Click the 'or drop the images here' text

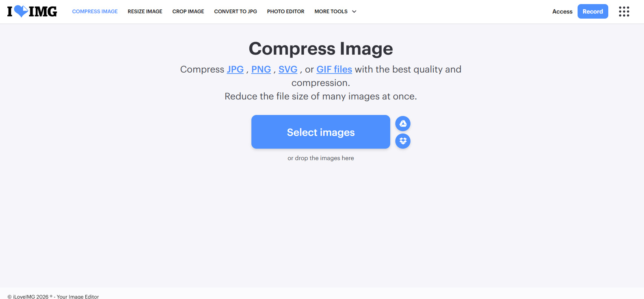point(320,158)
